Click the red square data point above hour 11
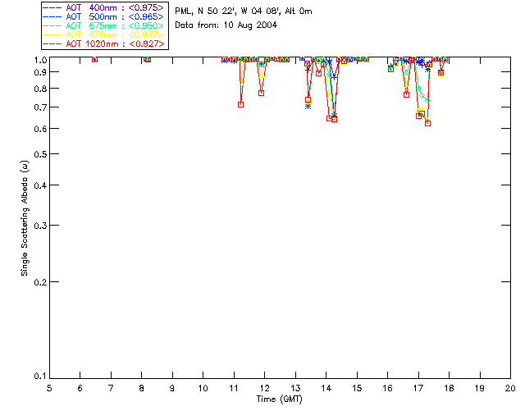The image size is (525, 420). tap(240, 105)
